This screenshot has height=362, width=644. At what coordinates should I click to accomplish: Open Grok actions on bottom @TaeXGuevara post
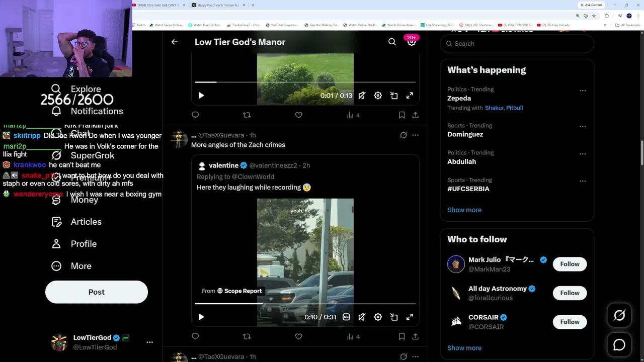404,356
